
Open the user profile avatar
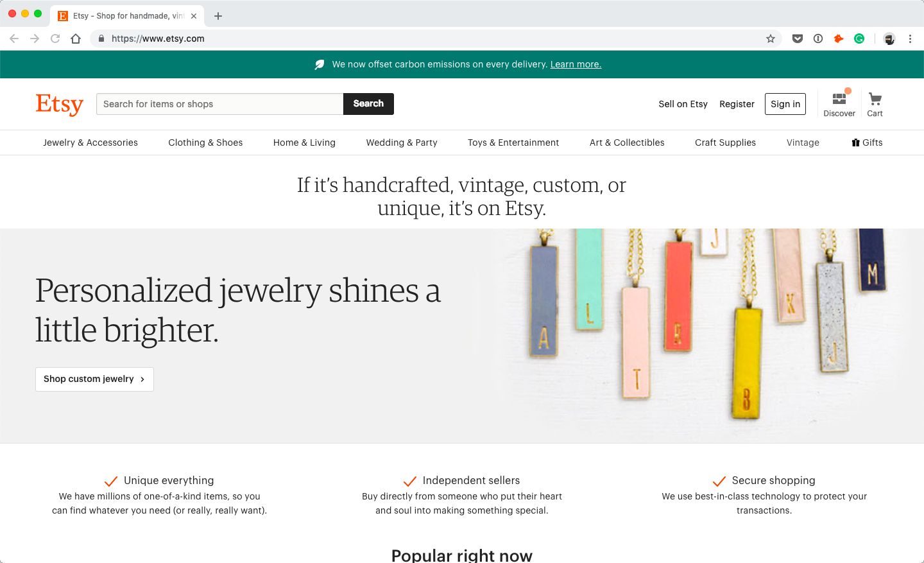[x=889, y=39]
